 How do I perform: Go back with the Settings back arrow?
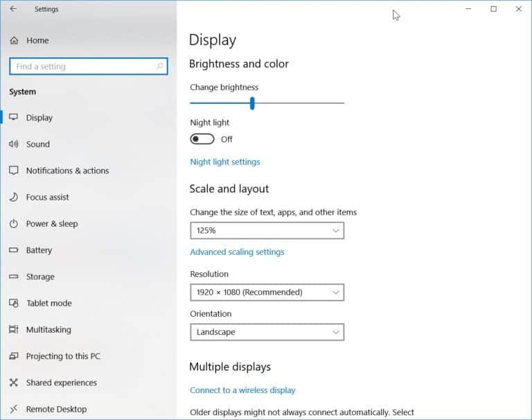pos(13,9)
